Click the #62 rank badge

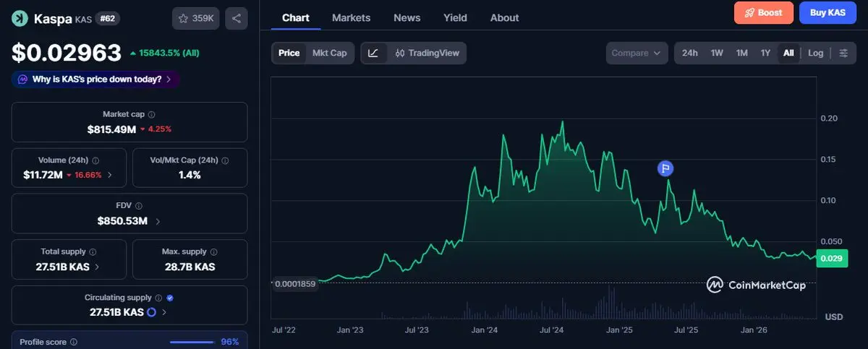(x=107, y=19)
